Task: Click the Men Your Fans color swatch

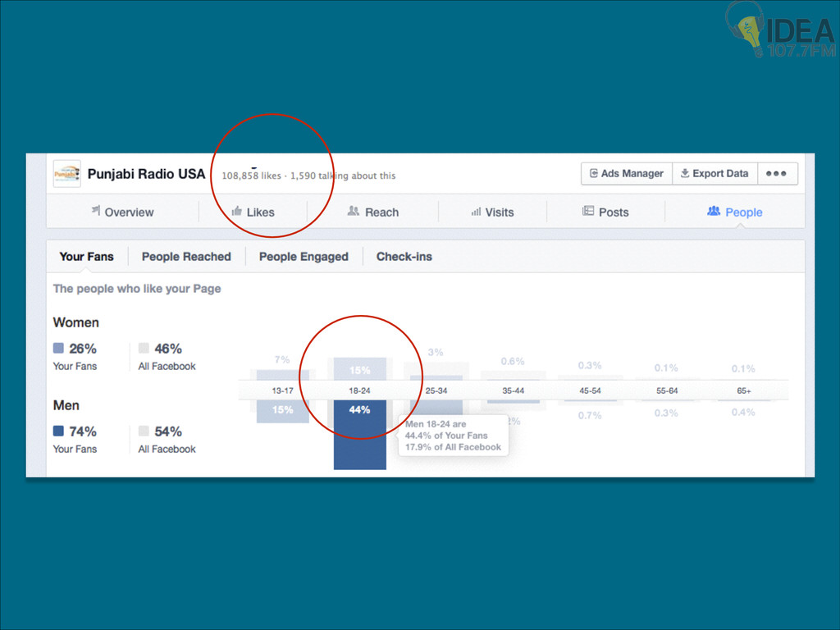Action: tap(58, 431)
